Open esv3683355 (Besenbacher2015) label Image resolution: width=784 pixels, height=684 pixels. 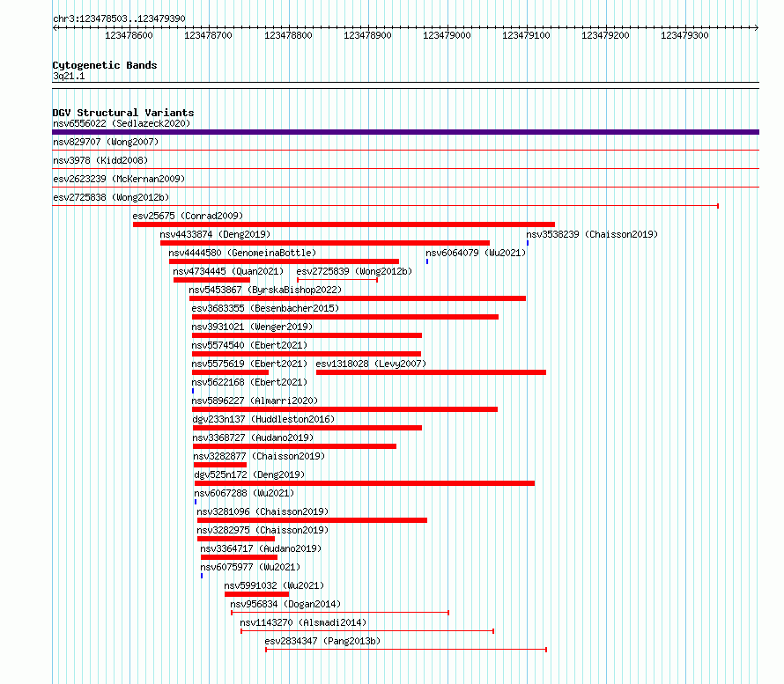(265, 308)
